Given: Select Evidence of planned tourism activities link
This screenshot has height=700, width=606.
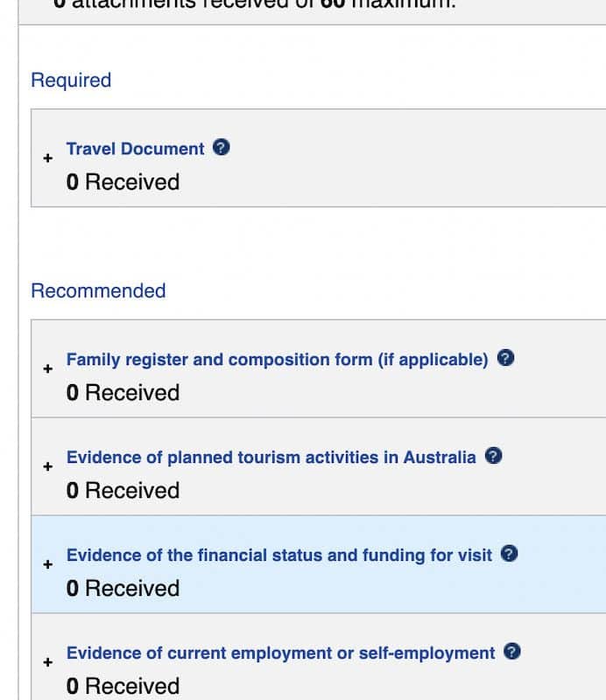Looking at the screenshot, I should (271, 457).
